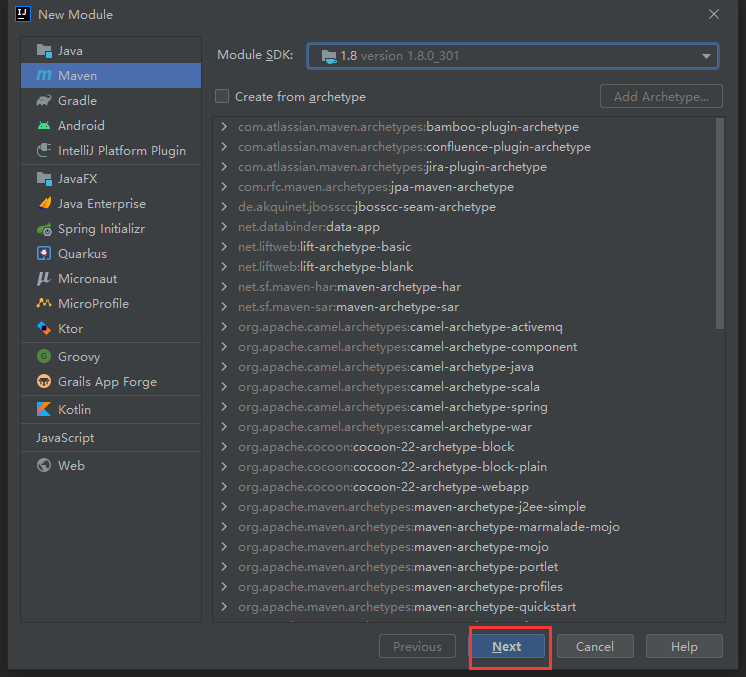
Task: Close the New Module dialog
Action: click(714, 14)
